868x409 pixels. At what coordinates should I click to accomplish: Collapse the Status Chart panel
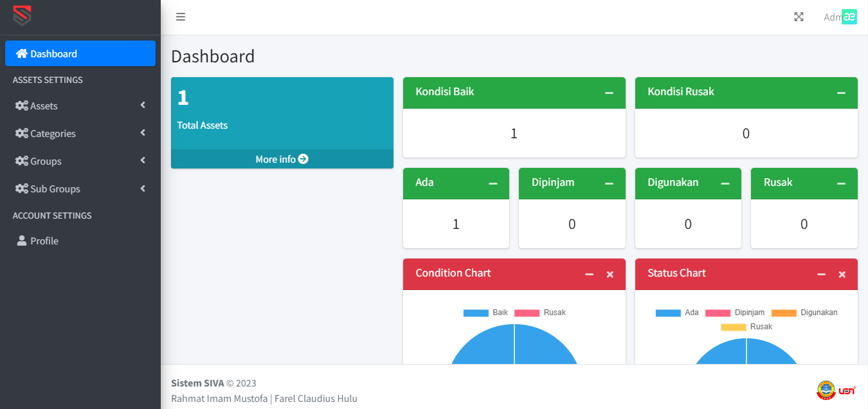tap(821, 274)
